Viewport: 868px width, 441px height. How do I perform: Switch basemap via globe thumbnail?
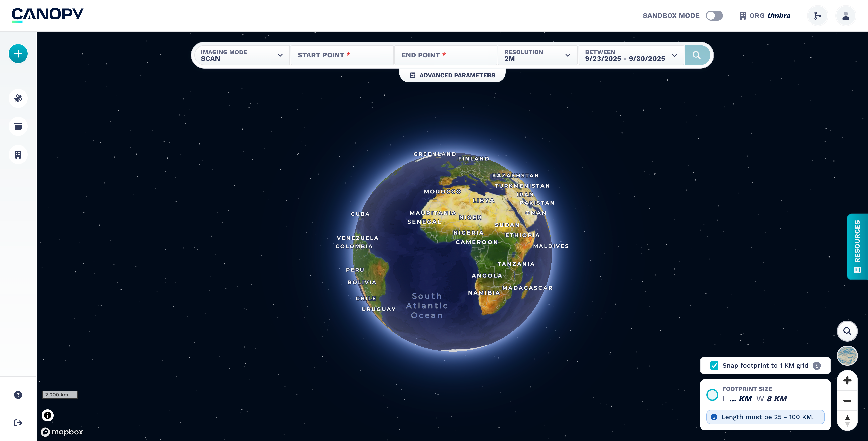[847, 355]
